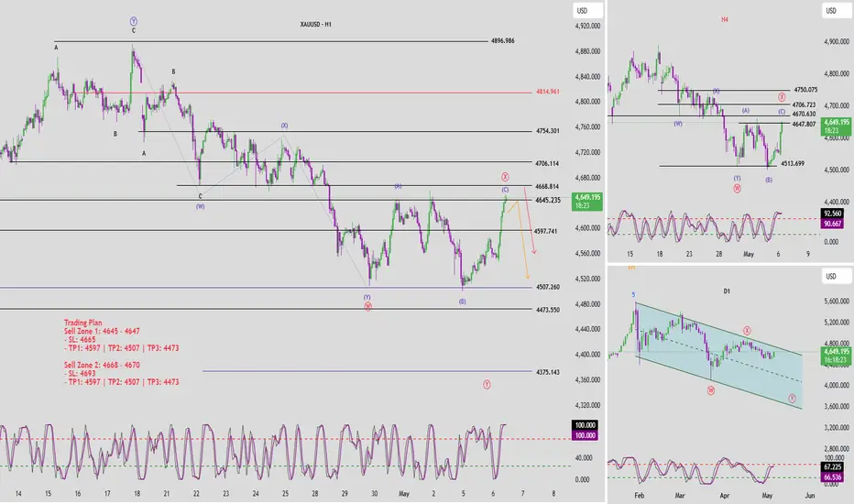Select the 4706.723 level label on H4
Screen dimensions: 854x504
[804, 104]
